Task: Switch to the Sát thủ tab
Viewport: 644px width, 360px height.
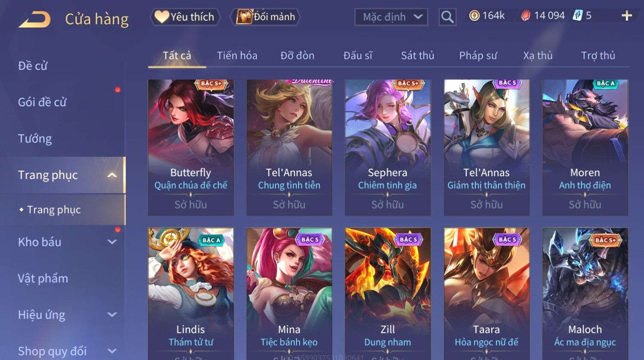Action: pos(417,56)
